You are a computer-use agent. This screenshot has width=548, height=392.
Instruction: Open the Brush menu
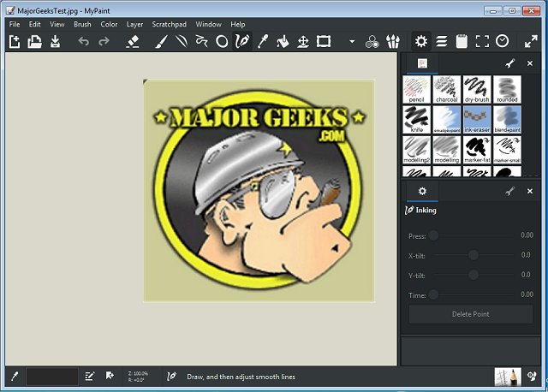click(82, 24)
